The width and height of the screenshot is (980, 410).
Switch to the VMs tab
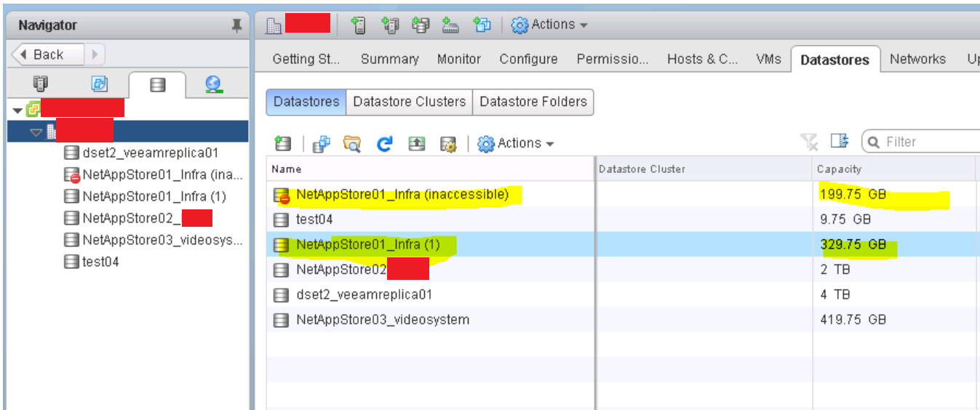[768, 60]
